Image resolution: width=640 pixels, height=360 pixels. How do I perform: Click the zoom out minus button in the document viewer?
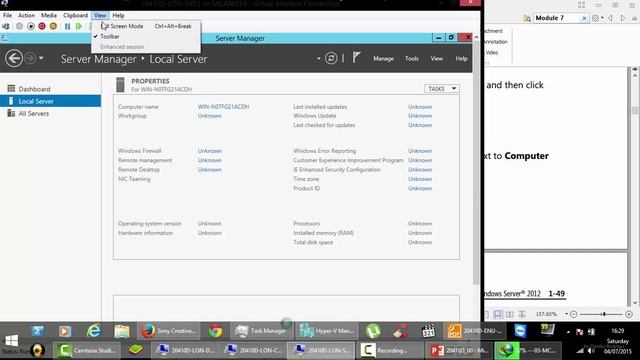coord(573,314)
